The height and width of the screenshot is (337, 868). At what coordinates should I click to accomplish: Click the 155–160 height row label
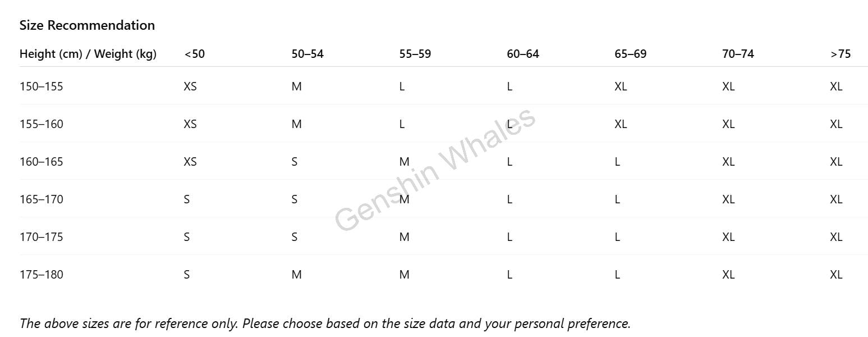(42, 124)
